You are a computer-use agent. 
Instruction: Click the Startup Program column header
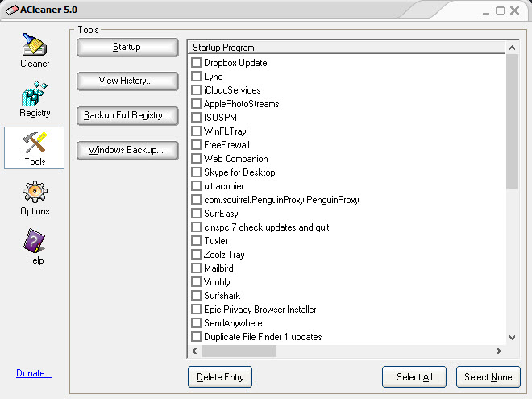(347, 48)
